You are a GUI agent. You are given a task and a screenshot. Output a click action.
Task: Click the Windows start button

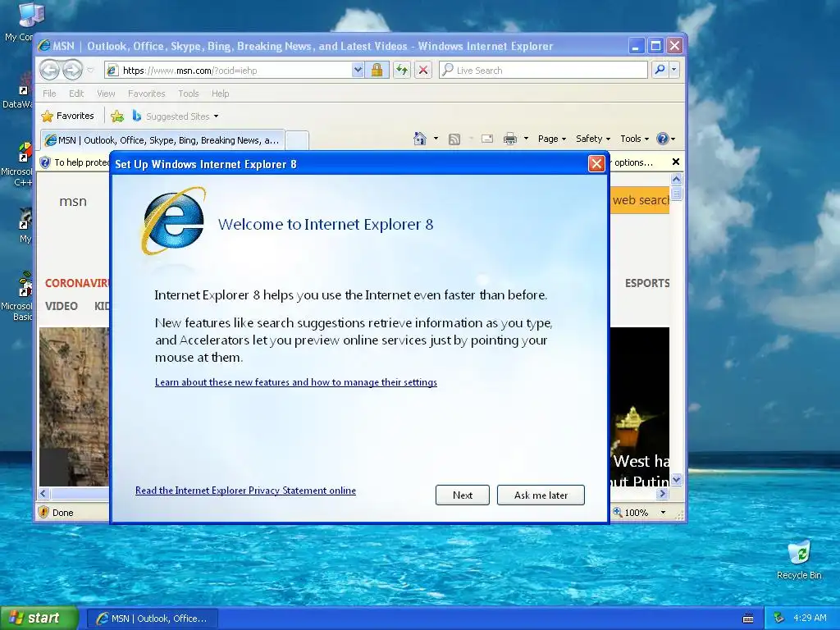click(39, 619)
